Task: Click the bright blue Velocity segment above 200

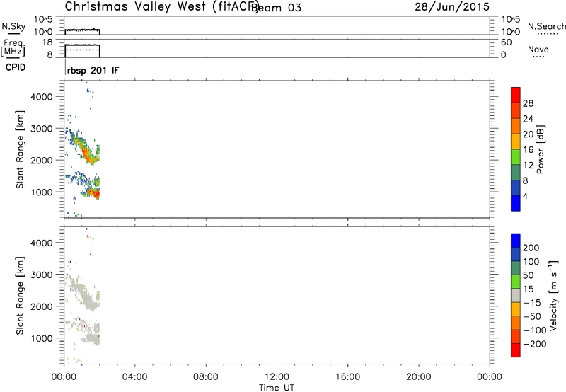Action: [516, 241]
